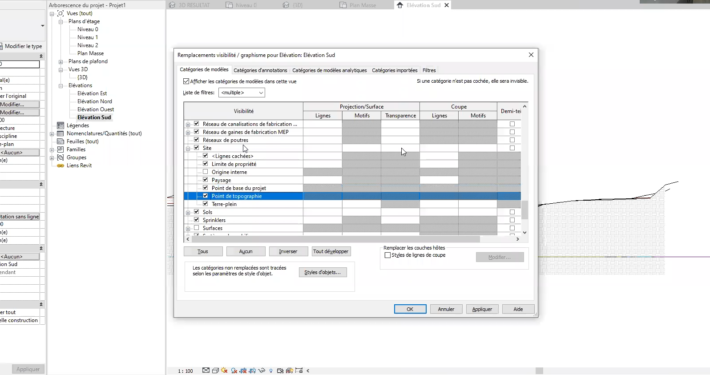
Task: Click the Familles icon in project browser
Action: (60, 149)
